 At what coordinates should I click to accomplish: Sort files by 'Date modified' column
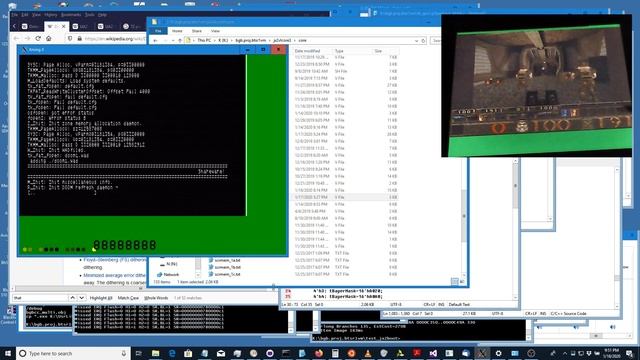tap(308, 51)
